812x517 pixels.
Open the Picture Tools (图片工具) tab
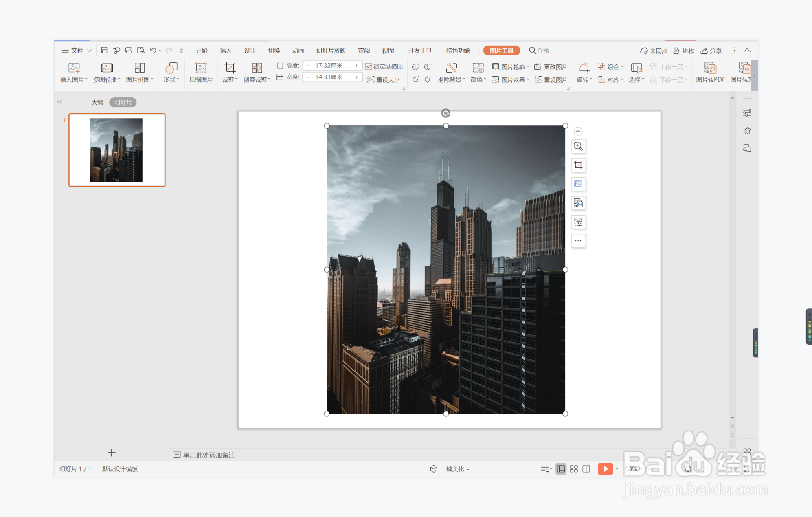502,51
